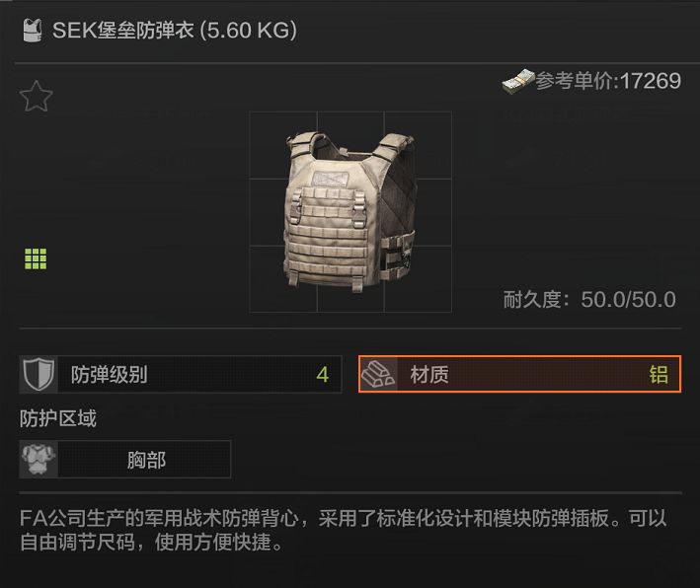Image resolution: width=700 pixels, height=588 pixels.
Task: Click the 胸部 protection area box
Action: pos(125,459)
